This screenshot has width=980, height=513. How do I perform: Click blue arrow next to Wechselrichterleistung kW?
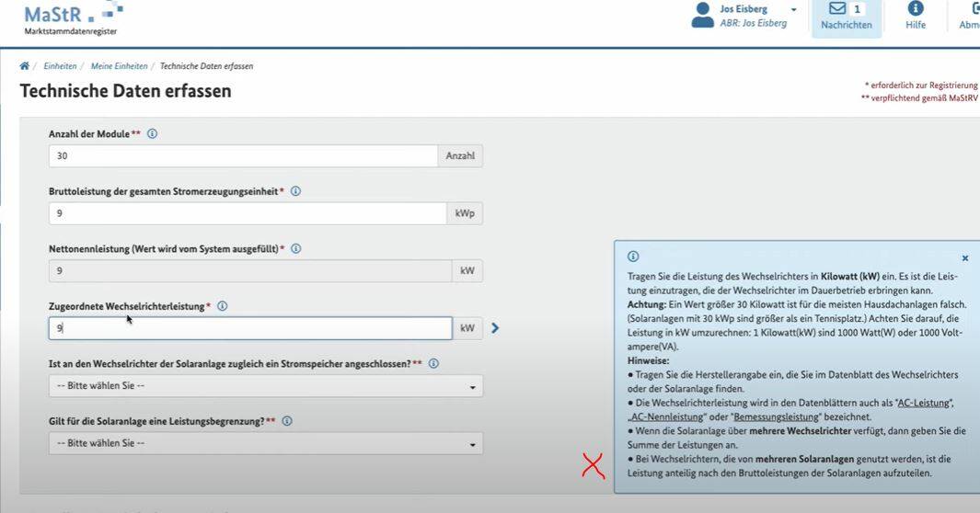tap(495, 328)
